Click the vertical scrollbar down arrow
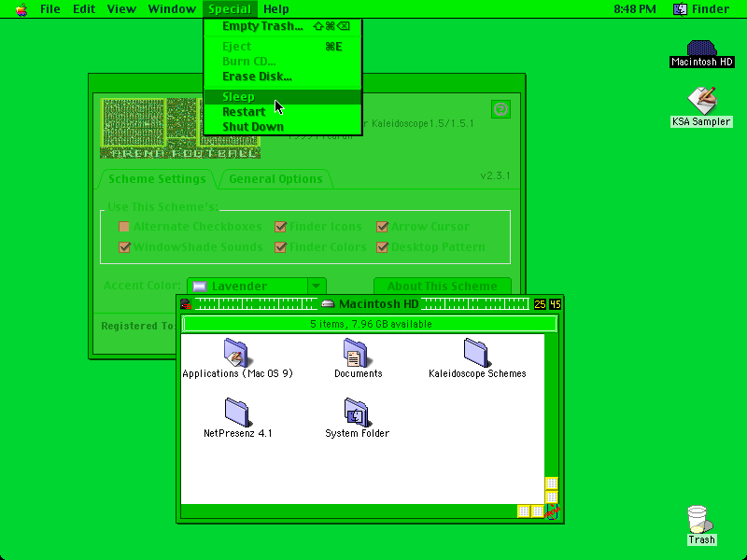The height and width of the screenshot is (560, 747). (551, 497)
